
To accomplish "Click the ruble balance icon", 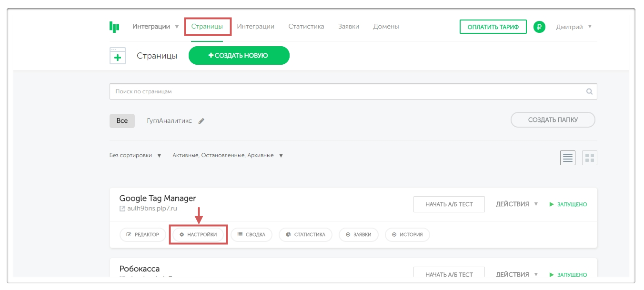I will pos(539,27).
